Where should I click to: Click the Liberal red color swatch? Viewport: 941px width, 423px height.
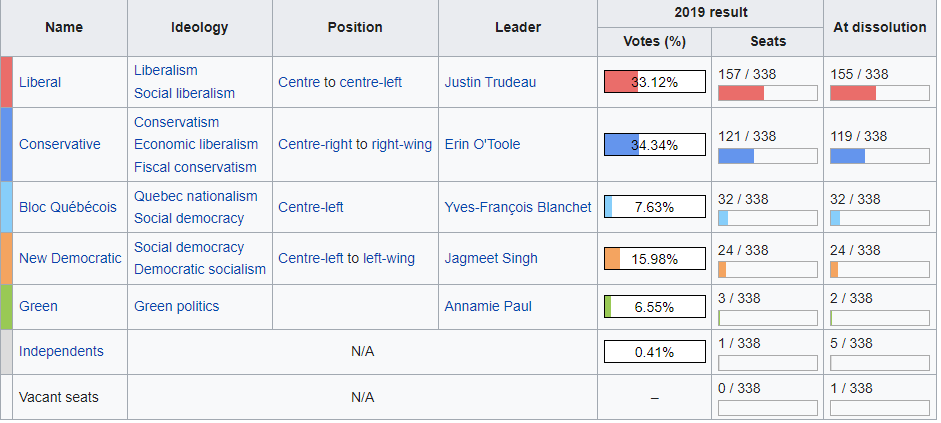[7, 82]
